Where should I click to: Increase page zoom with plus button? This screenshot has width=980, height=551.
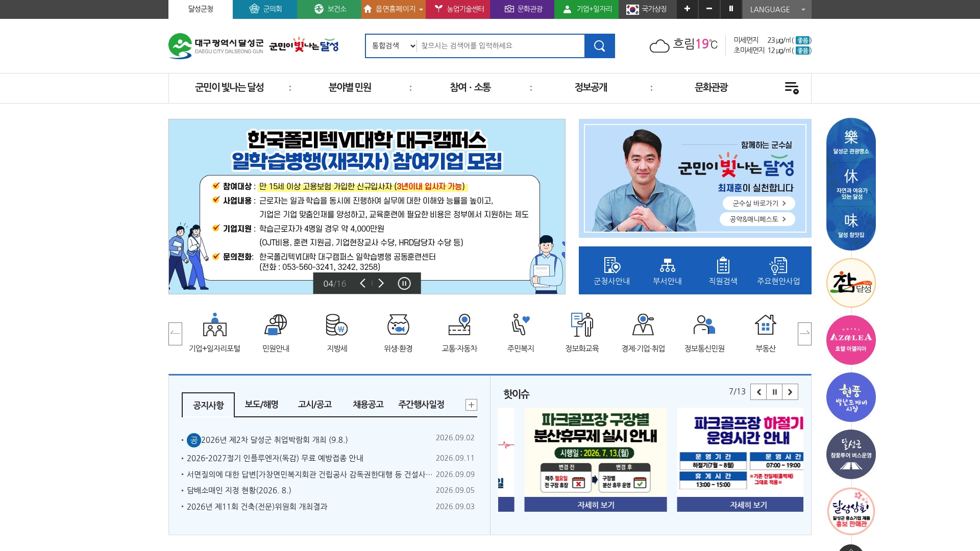tap(687, 9)
